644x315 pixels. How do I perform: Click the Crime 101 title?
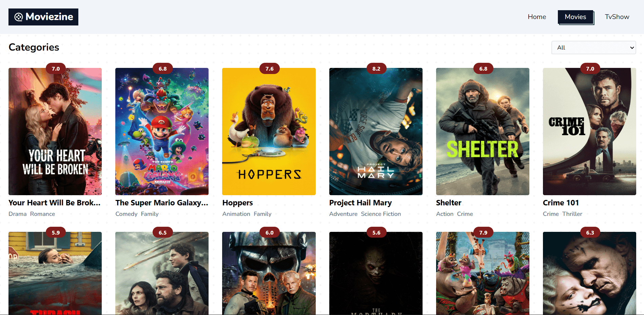pyautogui.click(x=561, y=203)
